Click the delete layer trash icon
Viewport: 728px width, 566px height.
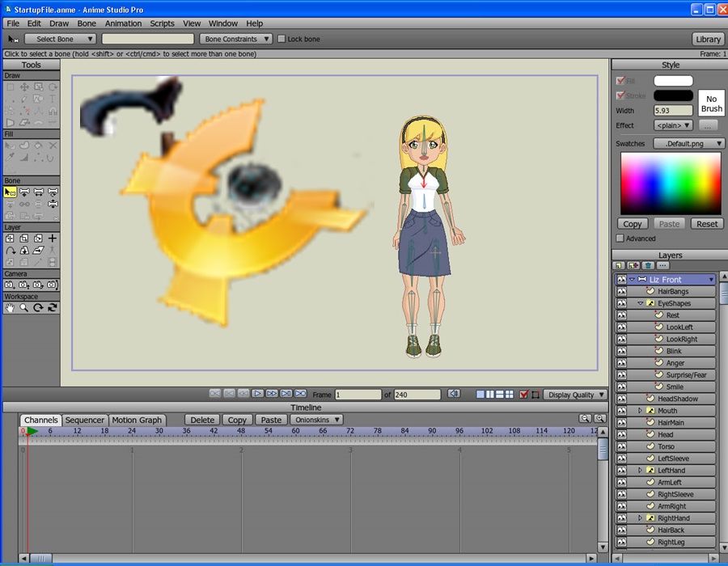pos(648,265)
